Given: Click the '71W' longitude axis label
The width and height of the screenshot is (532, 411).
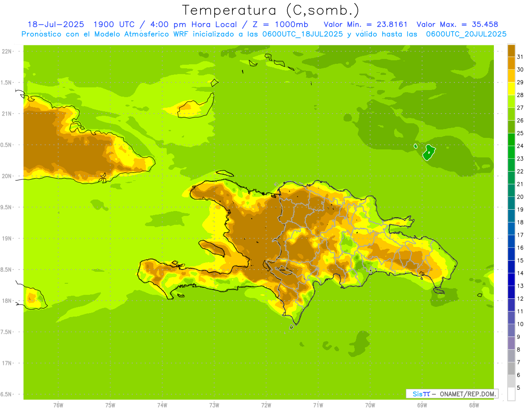Looking at the screenshot, I should [x=318, y=405].
